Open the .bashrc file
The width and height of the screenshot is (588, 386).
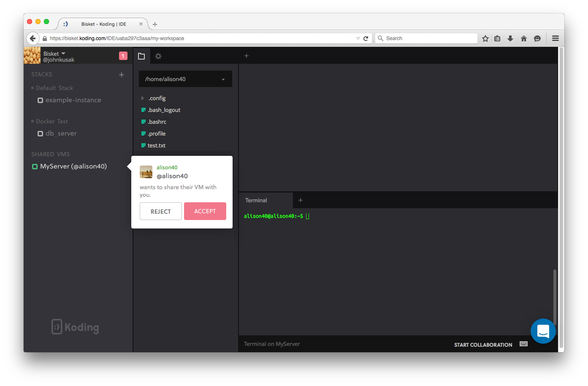click(x=157, y=122)
